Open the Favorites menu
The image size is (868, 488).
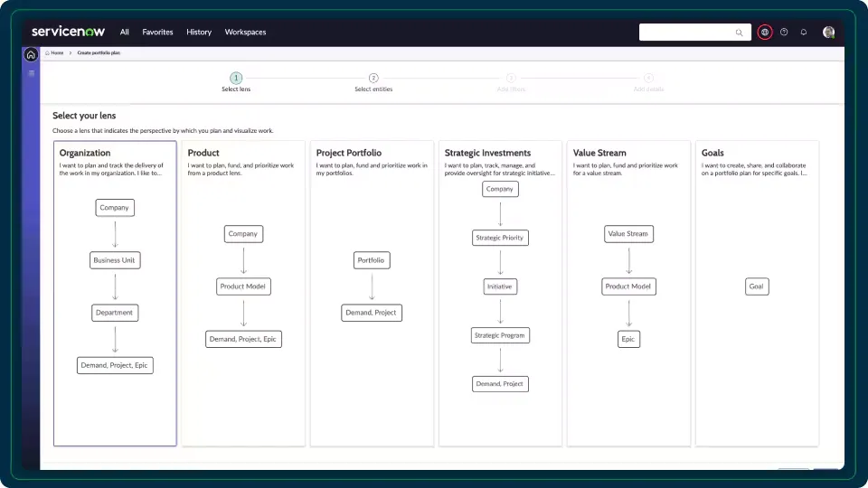(x=157, y=33)
